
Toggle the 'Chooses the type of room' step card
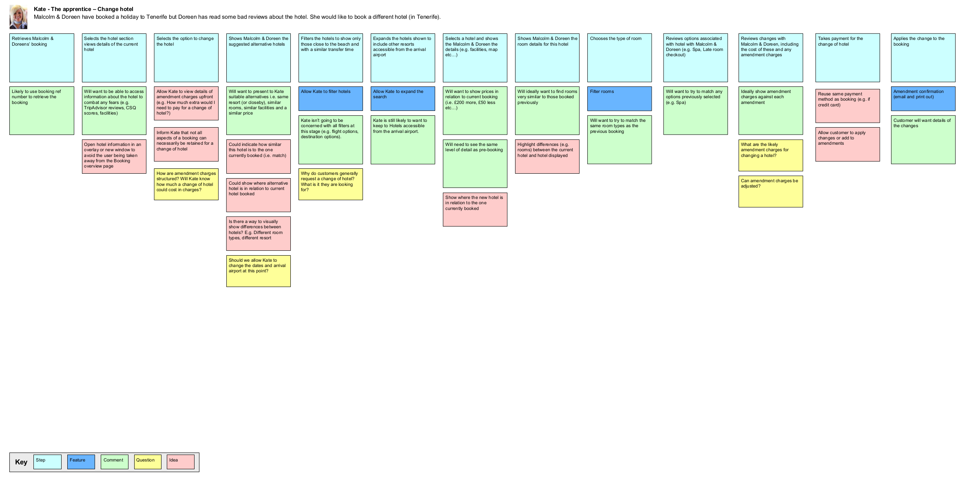(619, 57)
